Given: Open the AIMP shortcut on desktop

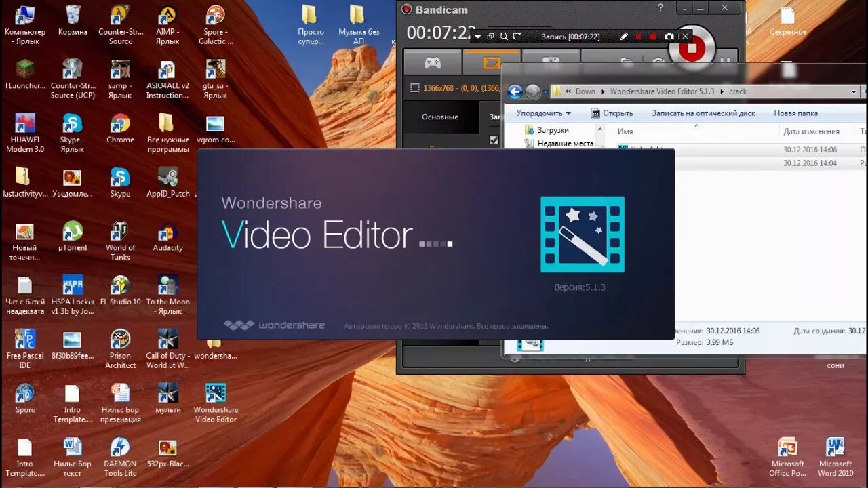Looking at the screenshot, I should click(167, 24).
